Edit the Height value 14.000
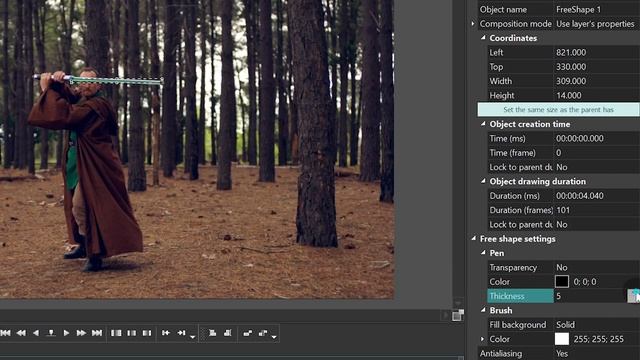Viewport: 640px width, 360px height. (x=596, y=95)
